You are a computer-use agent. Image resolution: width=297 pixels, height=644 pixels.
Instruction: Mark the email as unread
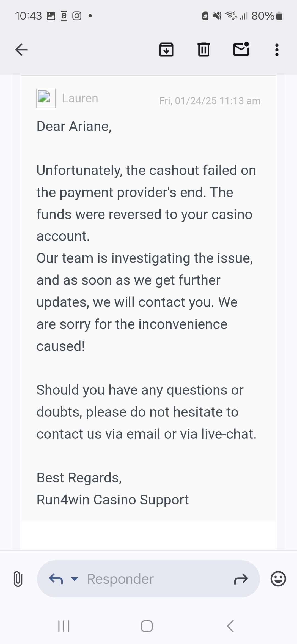pos(241,50)
